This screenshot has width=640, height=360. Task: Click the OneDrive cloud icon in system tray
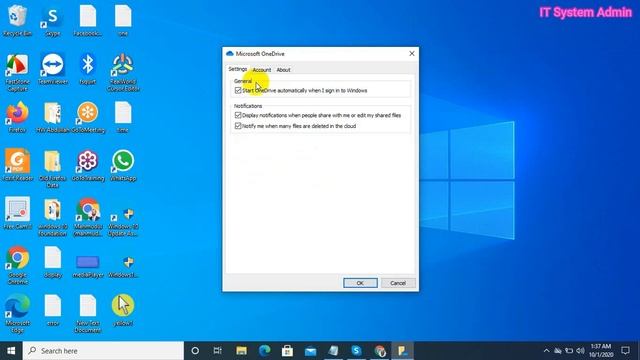(558, 351)
